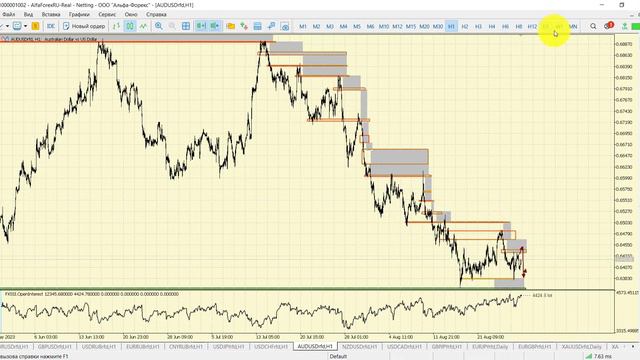The height and width of the screenshot is (360, 640).
Task: Open dropdown arrow beside the chart template icon
Action: (x=25, y=26)
